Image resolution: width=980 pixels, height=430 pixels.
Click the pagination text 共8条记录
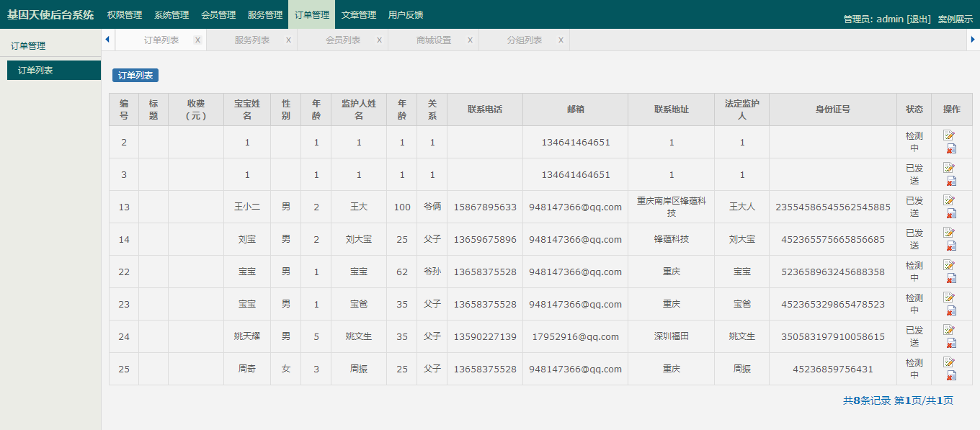pyautogui.click(x=867, y=400)
